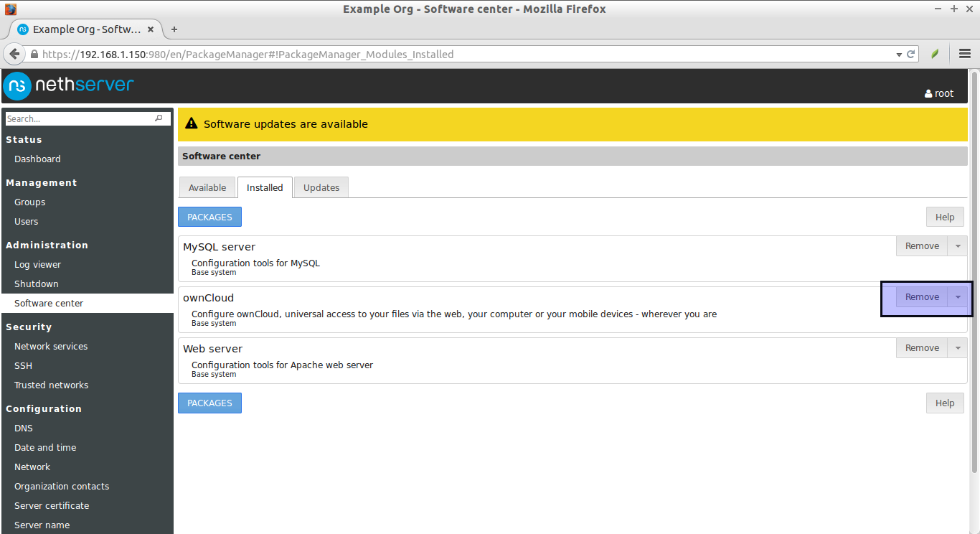
Task: Reload the page with refresh icon
Action: click(911, 54)
